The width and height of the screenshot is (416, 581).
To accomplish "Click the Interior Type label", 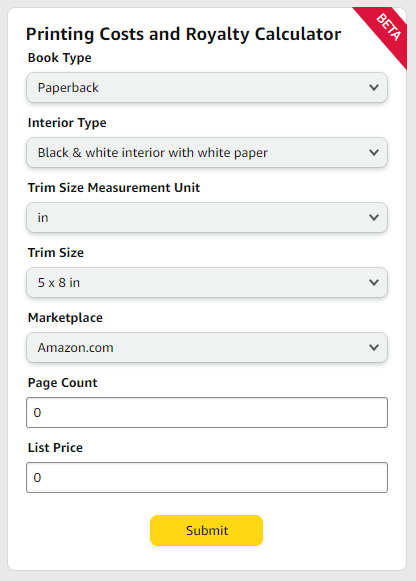I will point(67,123).
